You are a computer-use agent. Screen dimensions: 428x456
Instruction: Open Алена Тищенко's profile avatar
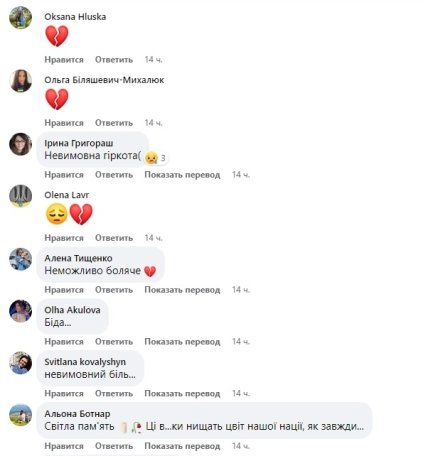pyautogui.click(x=21, y=259)
